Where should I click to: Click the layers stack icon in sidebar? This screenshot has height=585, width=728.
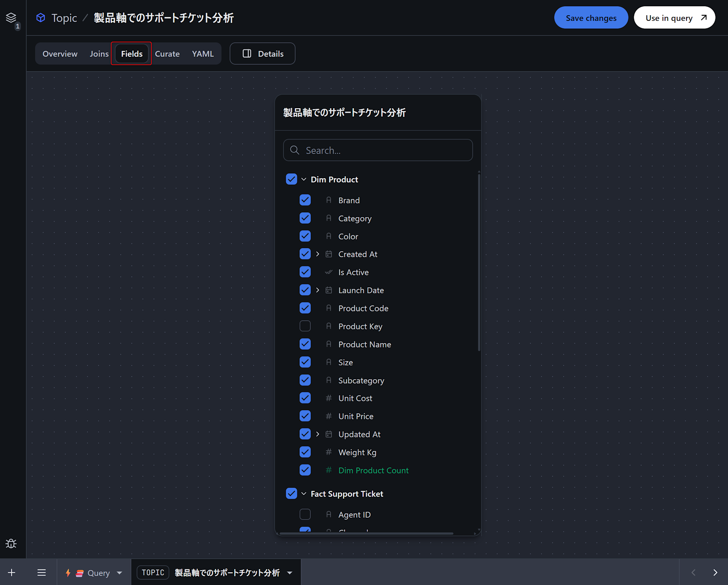click(11, 17)
